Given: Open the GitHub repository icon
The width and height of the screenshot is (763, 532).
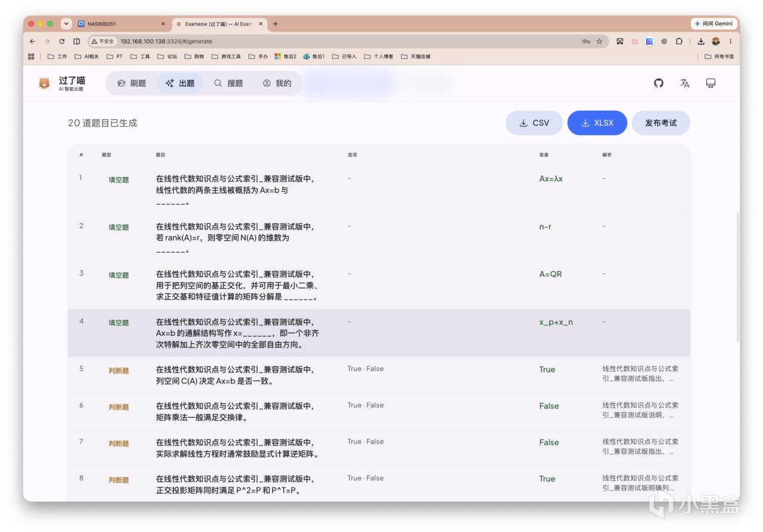Looking at the screenshot, I should point(659,83).
